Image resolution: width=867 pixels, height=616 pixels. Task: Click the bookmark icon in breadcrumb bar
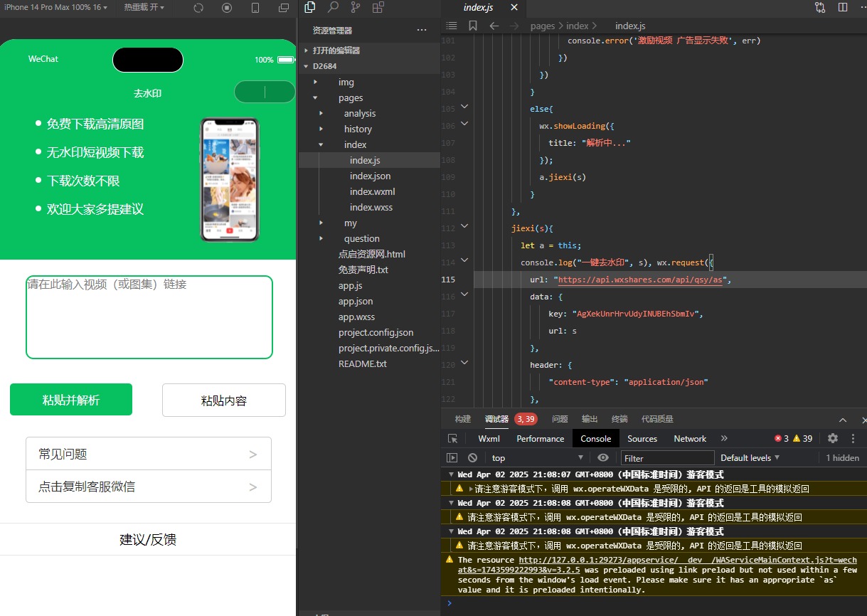472,26
